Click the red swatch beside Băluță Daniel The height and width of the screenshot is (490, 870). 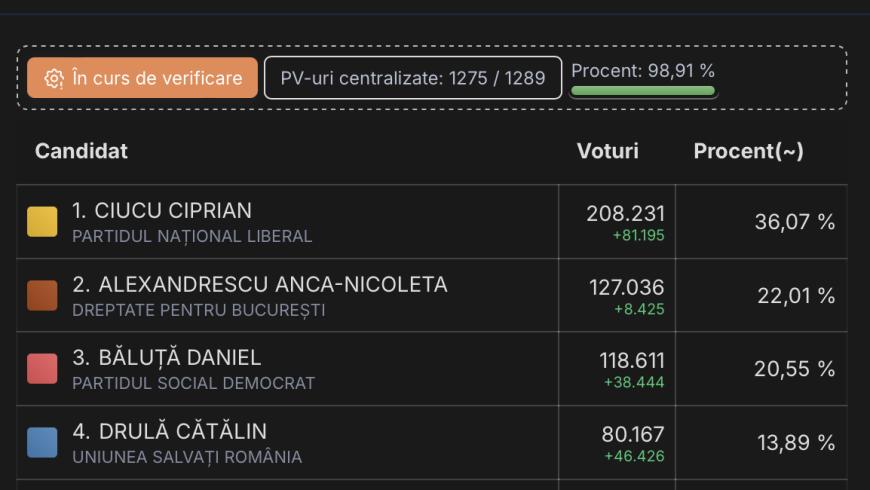[x=42, y=369]
